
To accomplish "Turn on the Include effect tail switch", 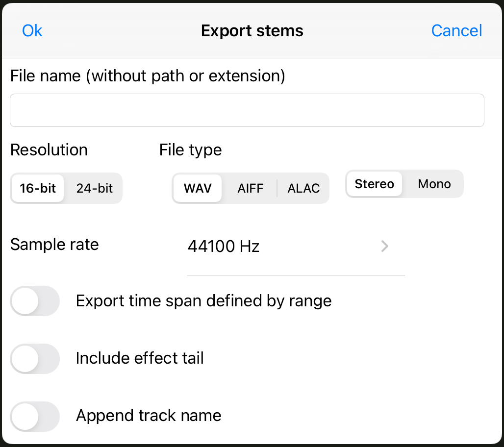I will click(35, 359).
